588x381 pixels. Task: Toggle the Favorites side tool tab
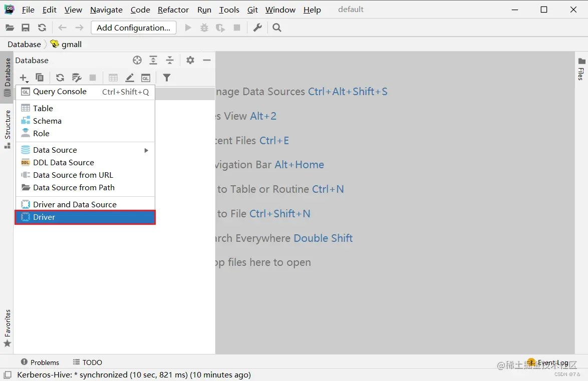7,328
